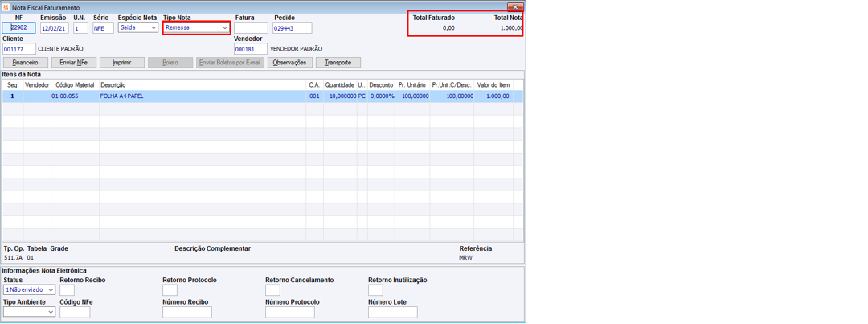The image size is (868, 324).
Task: Click the app icon in the title bar
Action: (x=6, y=8)
